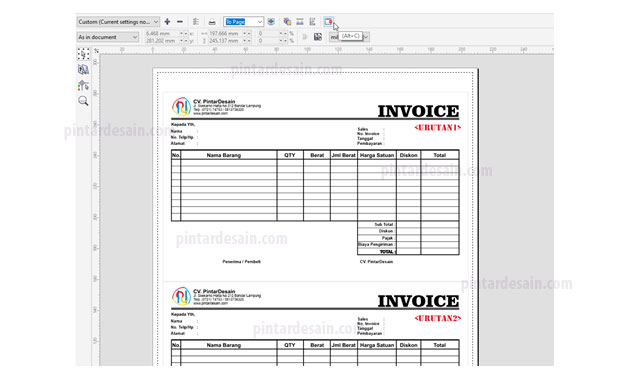
Task: Click the printer Print icon
Action: pyautogui.click(x=212, y=22)
